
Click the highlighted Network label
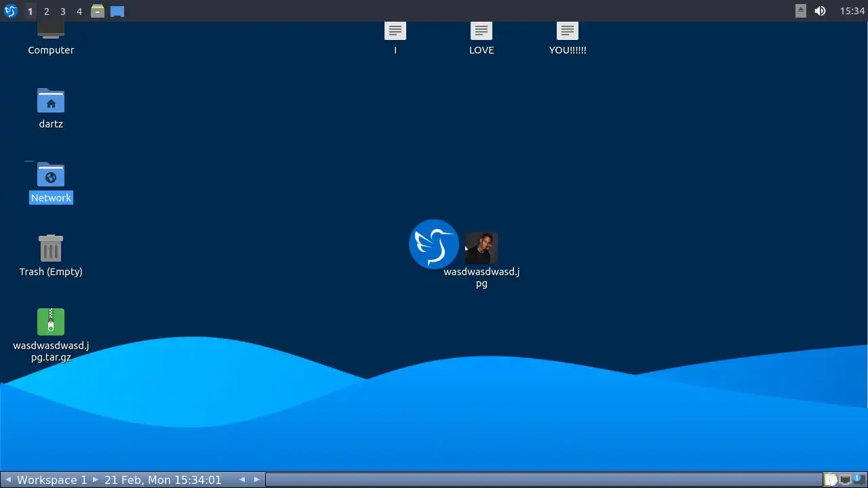tap(51, 198)
